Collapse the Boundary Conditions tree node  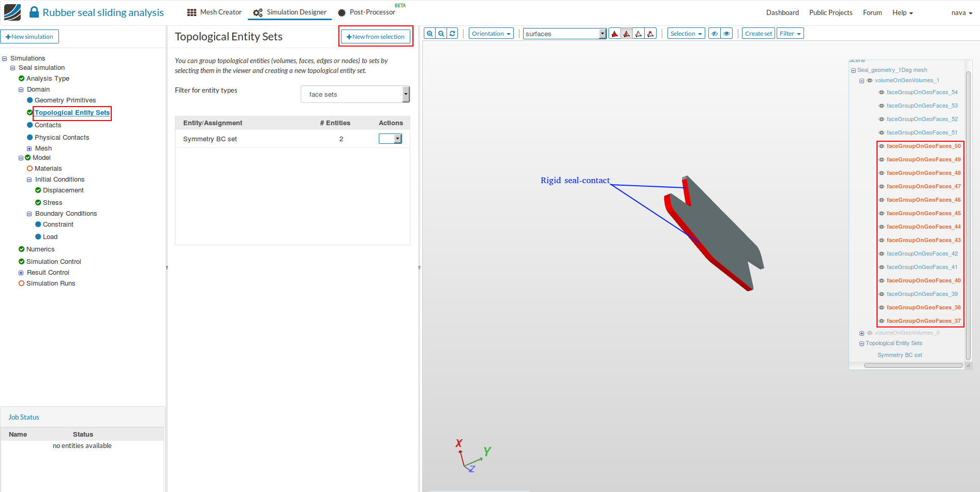(x=29, y=214)
